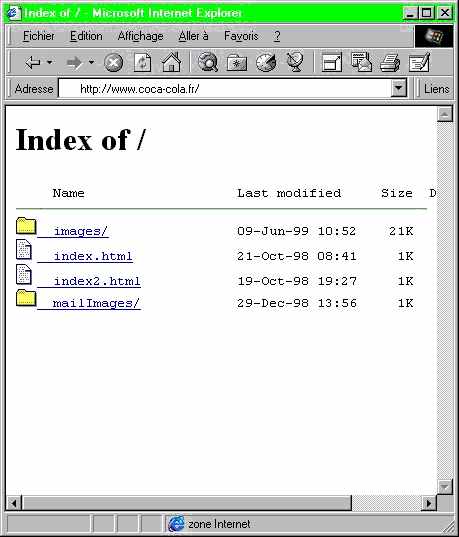Click the Stop loading toolbar icon
Screen dimensions: 459x537
coord(113,63)
